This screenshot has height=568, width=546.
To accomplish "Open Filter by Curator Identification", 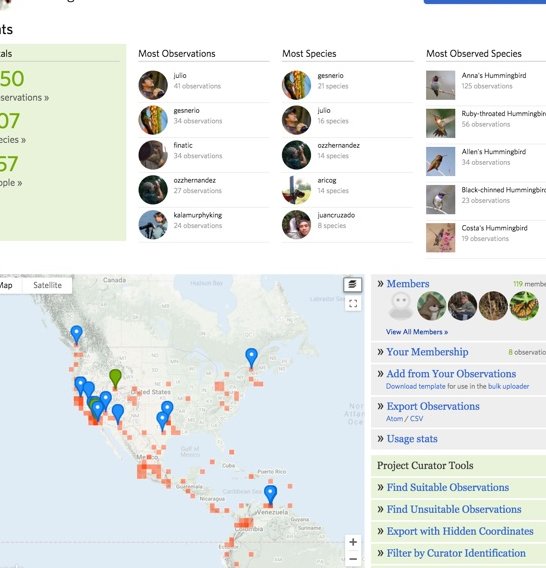I will (x=456, y=553).
